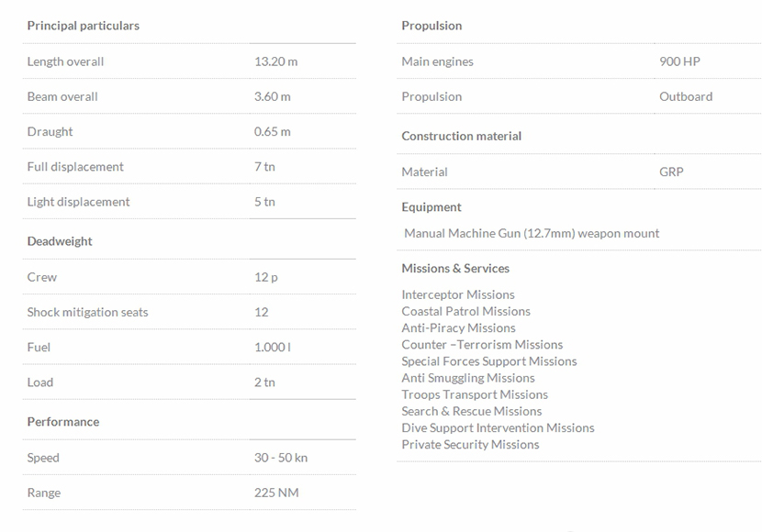
Task: Click the Interceptor Missions entry
Action: pos(458,294)
